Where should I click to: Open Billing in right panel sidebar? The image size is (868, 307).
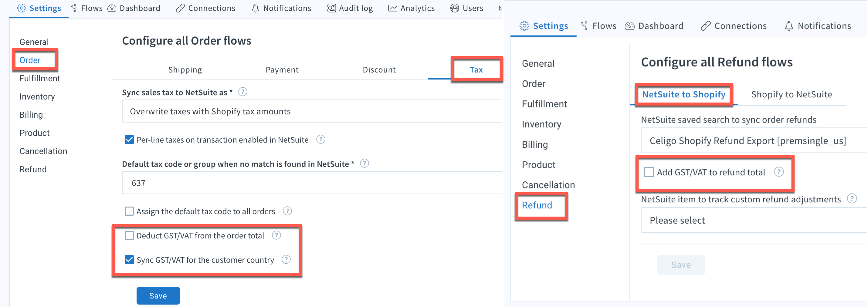[535, 144]
